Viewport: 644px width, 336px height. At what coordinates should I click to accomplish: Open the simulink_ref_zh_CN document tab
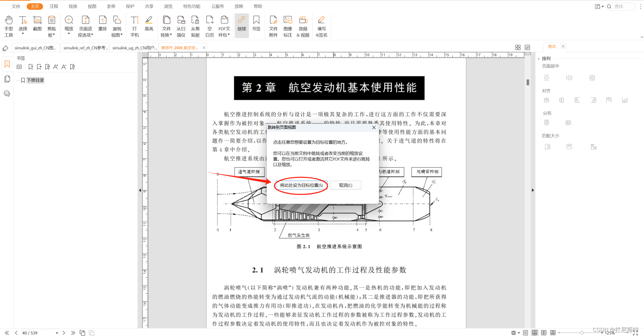tap(85, 48)
